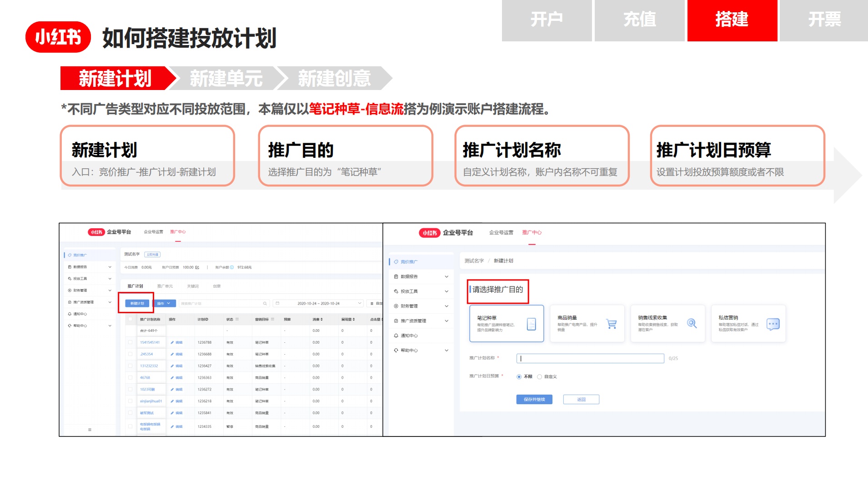Switch to the 推广单元 tab
Screen dimensions: 868x486
point(165,286)
